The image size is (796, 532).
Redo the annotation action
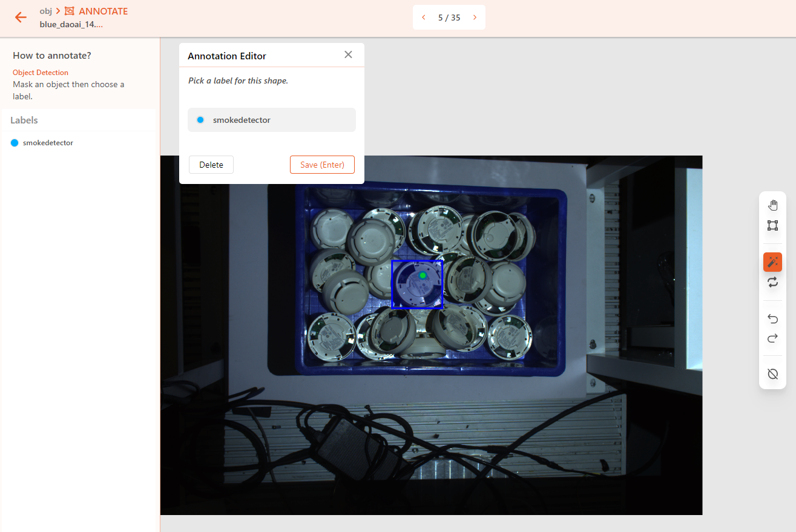[772, 338]
